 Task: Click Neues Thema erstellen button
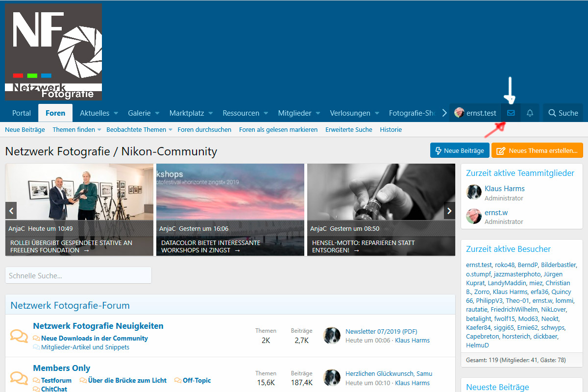(x=538, y=150)
